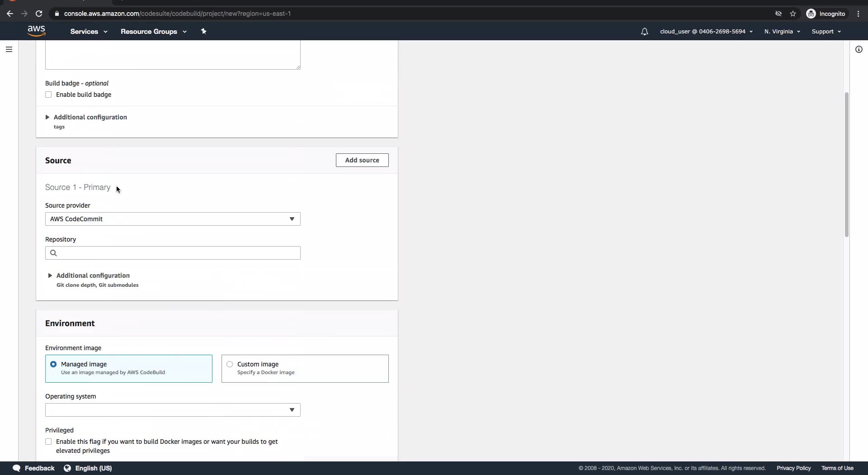
Task: Open the Services menu
Action: (x=89, y=31)
